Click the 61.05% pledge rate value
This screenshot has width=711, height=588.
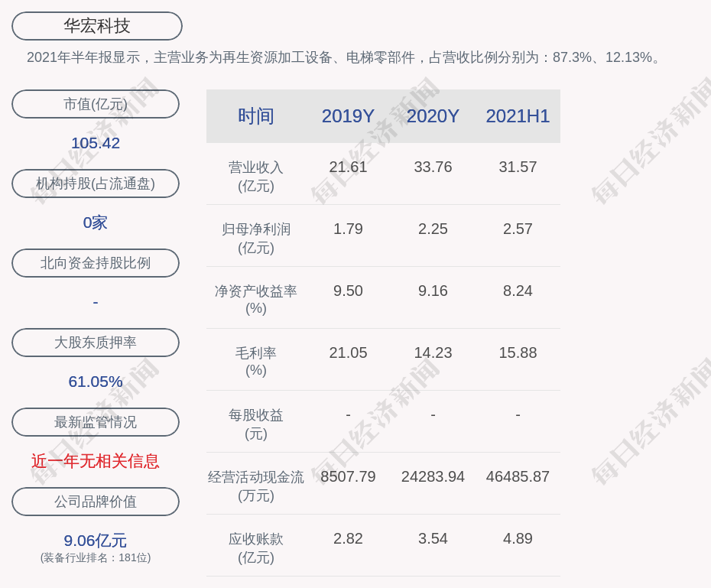click(96, 382)
